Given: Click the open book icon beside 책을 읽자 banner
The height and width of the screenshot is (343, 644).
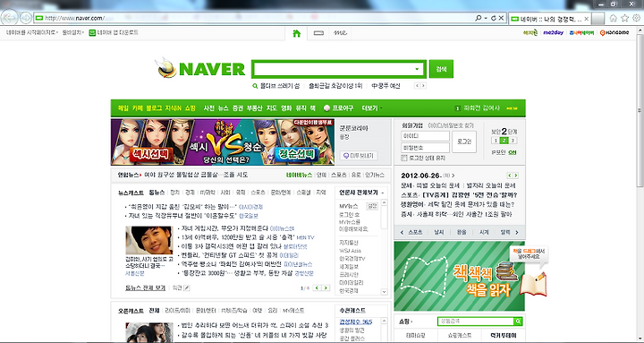Looking at the screenshot, I should pyautogui.click(x=533, y=283).
